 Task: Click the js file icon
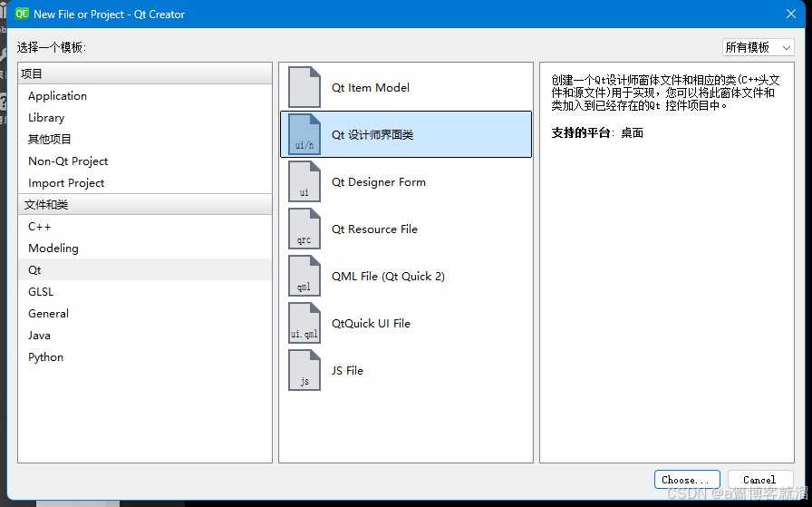tap(304, 370)
